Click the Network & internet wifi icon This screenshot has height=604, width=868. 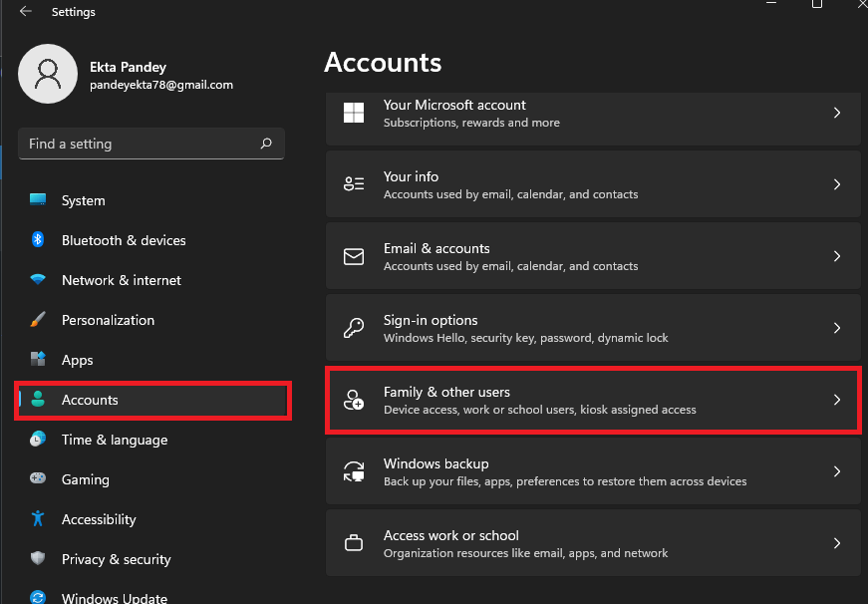tap(38, 280)
